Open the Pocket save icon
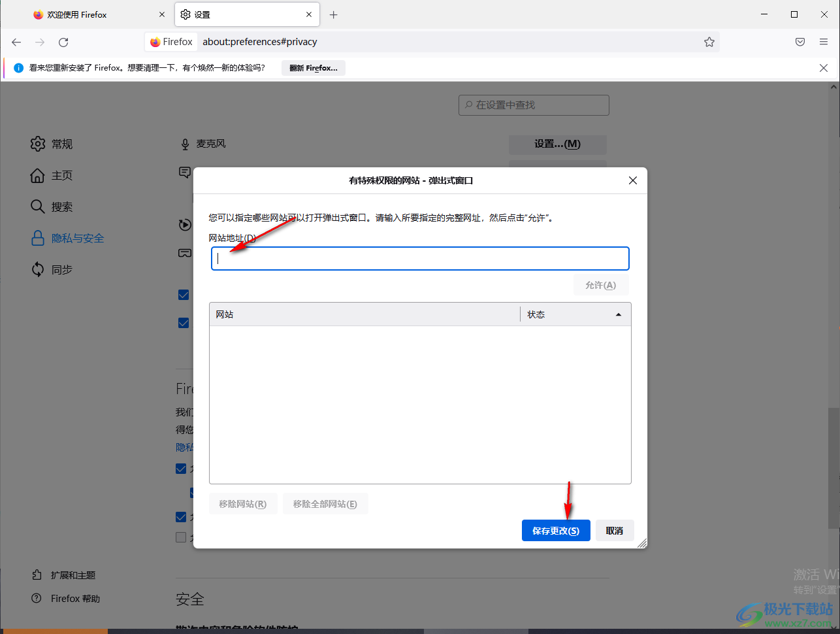 [800, 42]
